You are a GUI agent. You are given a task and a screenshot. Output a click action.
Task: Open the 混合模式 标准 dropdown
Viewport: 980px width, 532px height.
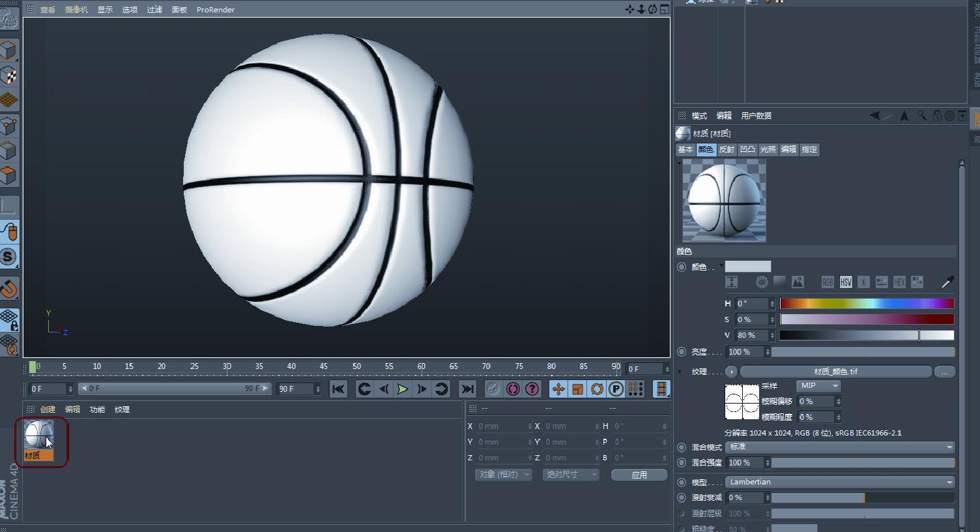tap(840, 447)
